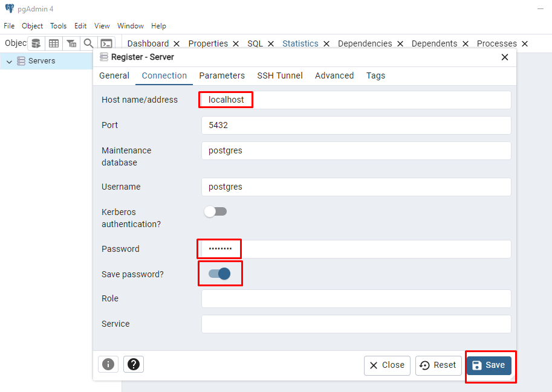Select the Connection tab
552x392 pixels.
tap(164, 76)
